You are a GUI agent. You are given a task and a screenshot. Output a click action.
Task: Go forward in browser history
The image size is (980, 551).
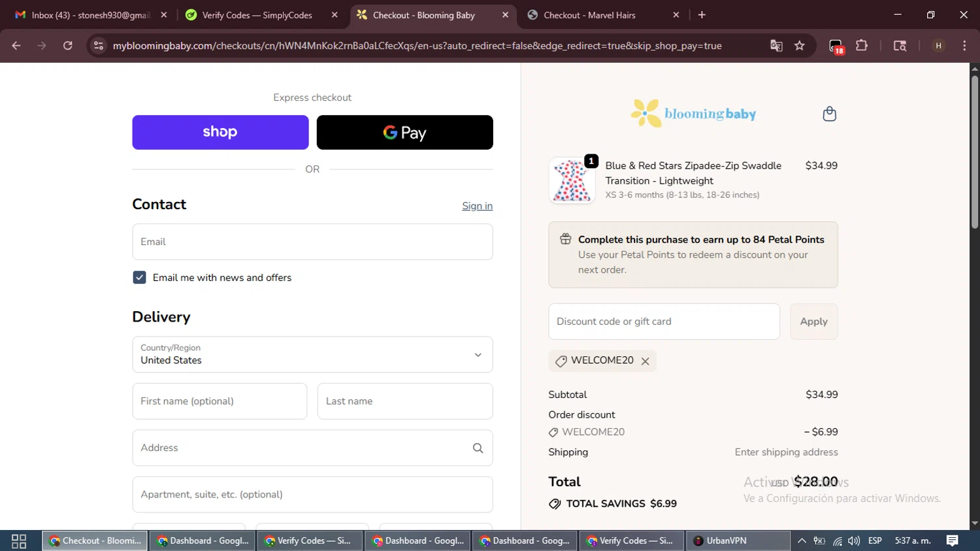[42, 46]
